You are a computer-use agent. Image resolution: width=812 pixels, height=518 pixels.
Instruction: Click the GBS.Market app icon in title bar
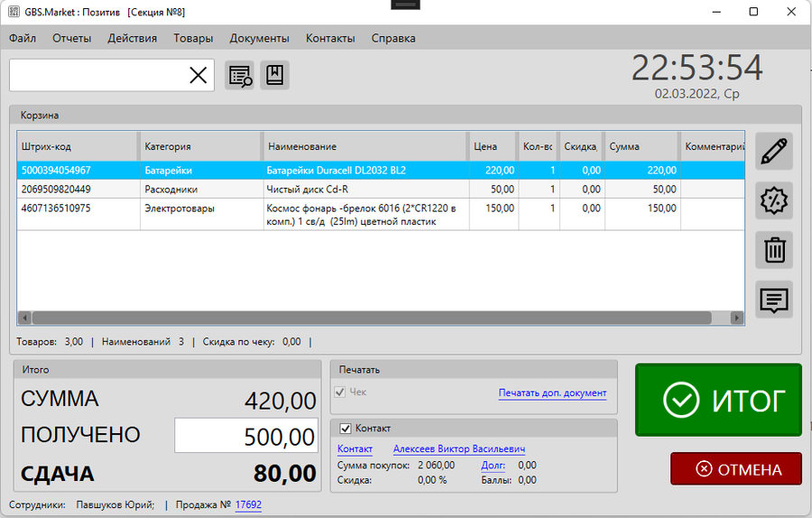pyautogui.click(x=14, y=12)
